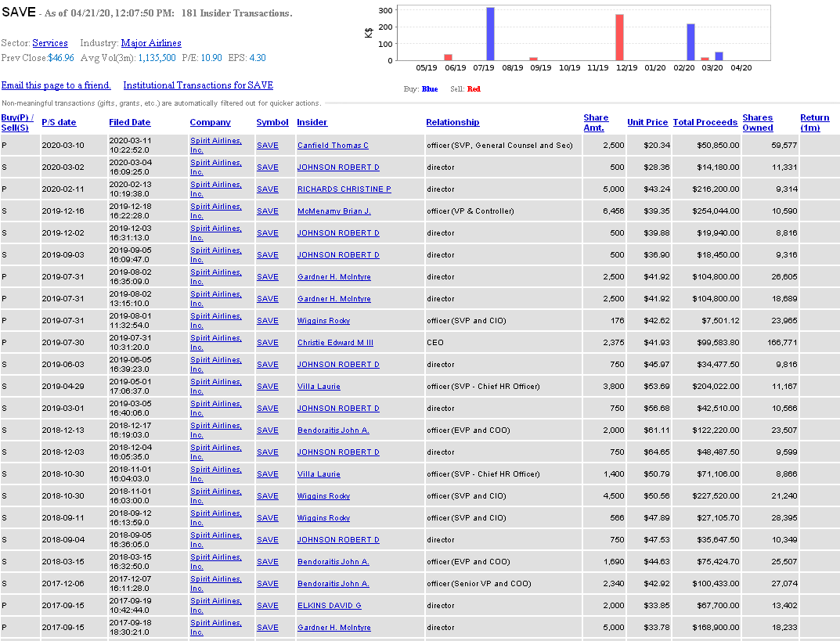The image size is (840, 641).
Task: Click filed date 2019-12-18 16:22:28.0
Action: tap(130, 211)
